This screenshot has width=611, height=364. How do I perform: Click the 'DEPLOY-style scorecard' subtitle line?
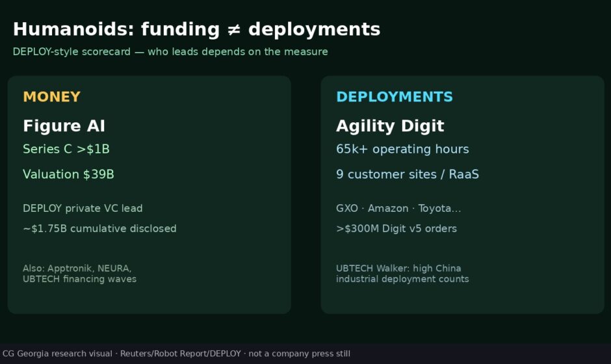[170, 52]
